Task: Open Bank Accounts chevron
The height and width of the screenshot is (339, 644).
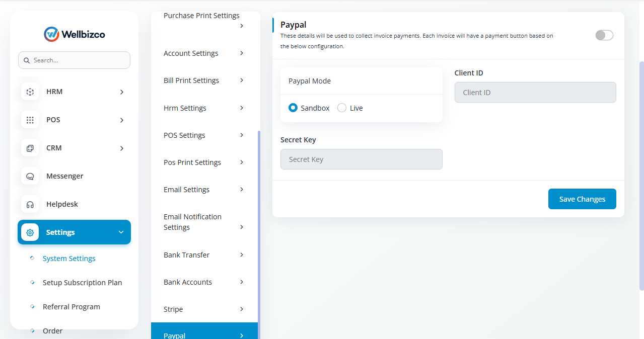Action: click(x=242, y=282)
